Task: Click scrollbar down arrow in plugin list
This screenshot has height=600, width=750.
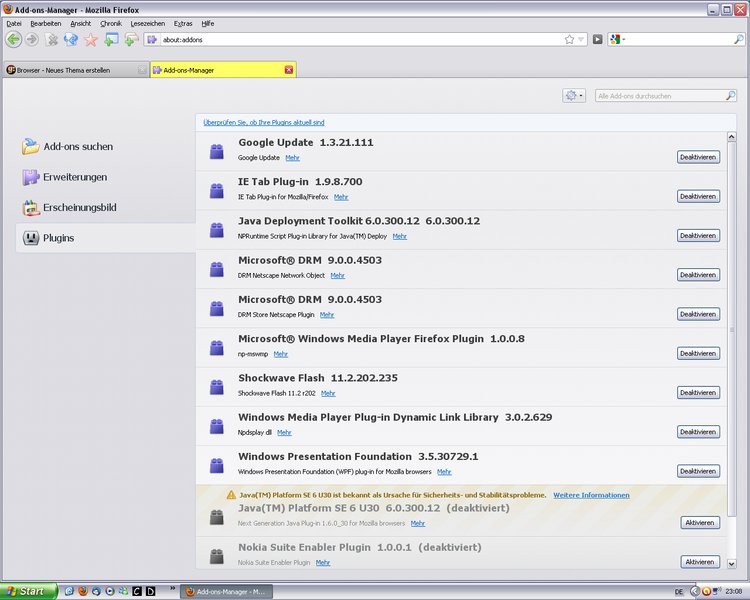Action: pos(731,564)
